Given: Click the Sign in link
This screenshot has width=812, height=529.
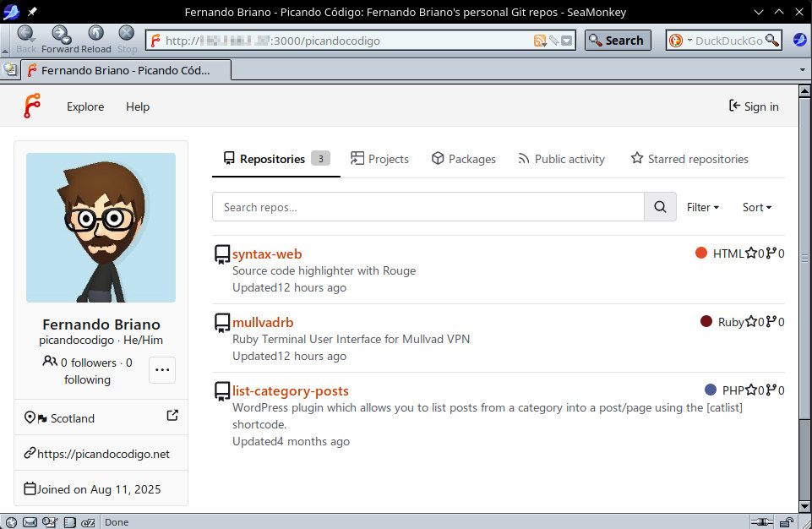Looking at the screenshot, I should coord(754,106).
